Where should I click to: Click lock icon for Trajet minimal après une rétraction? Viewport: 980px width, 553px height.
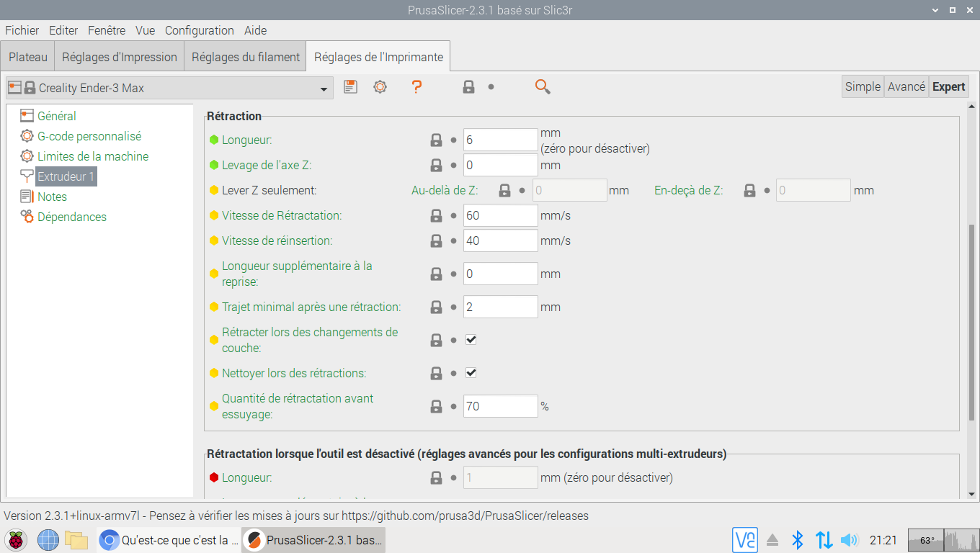[436, 307]
